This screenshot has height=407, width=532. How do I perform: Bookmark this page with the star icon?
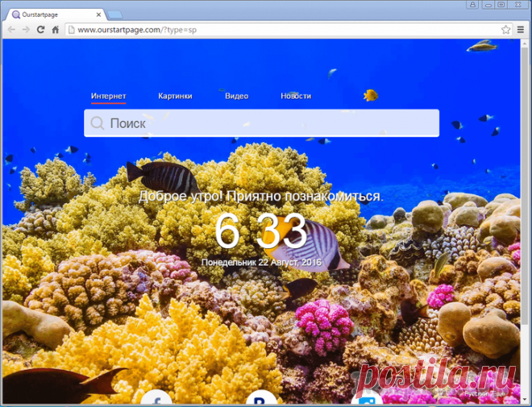pyautogui.click(x=505, y=30)
